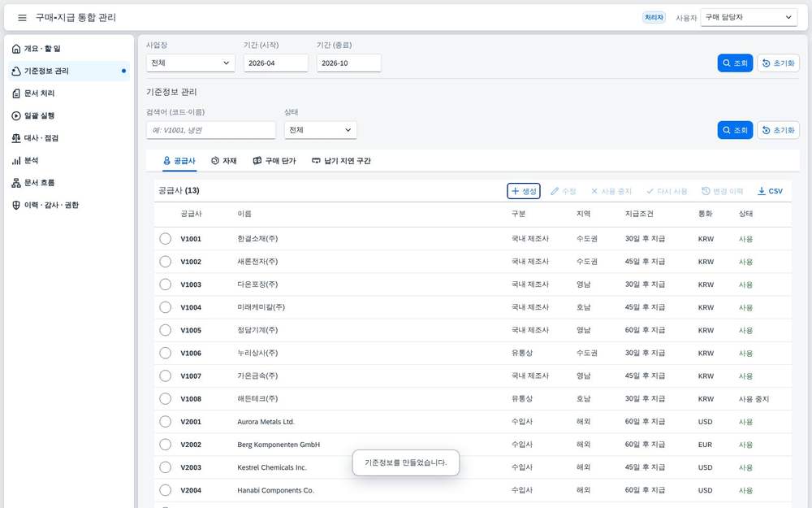Click the 사용 중지 button label

(x=617, y=191)
